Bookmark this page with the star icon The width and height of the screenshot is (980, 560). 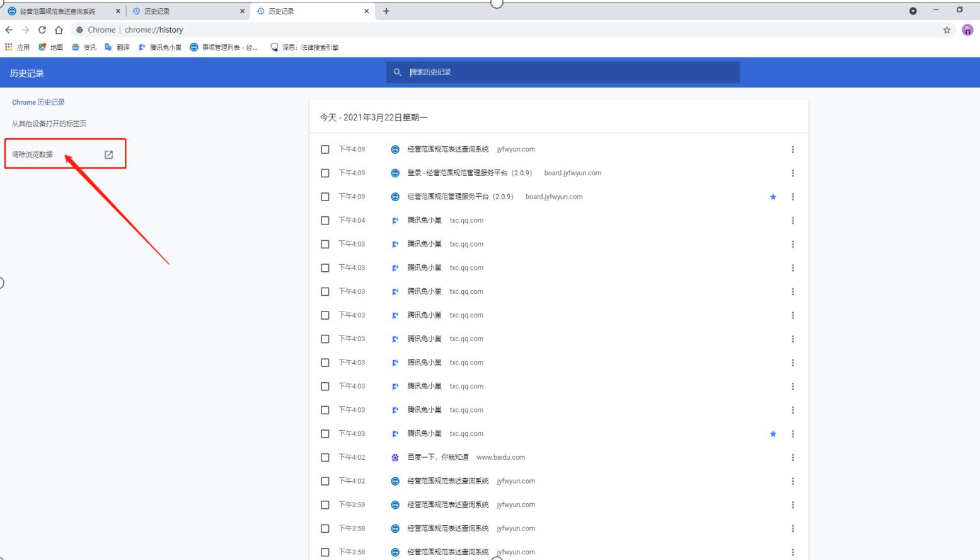point(946,30)
